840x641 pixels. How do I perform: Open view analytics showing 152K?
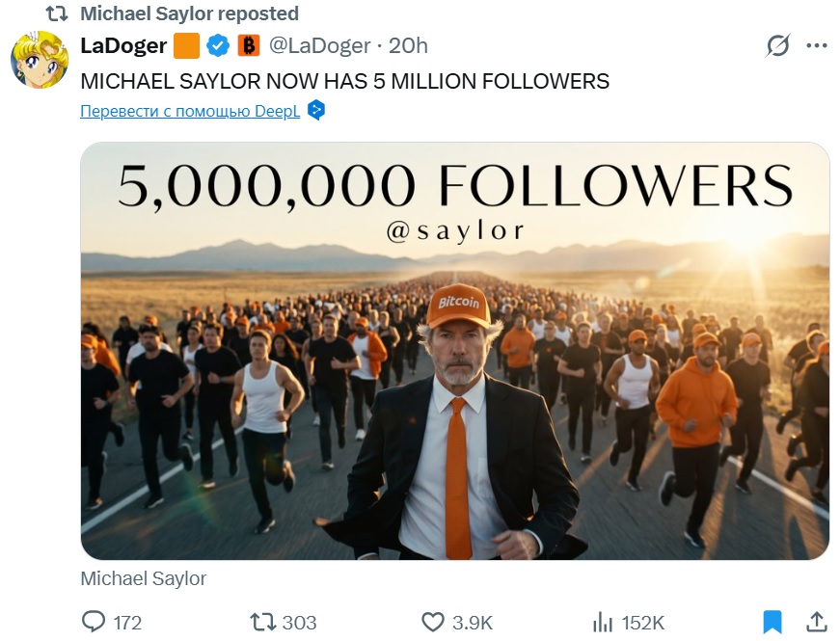[x=603, y=622]
